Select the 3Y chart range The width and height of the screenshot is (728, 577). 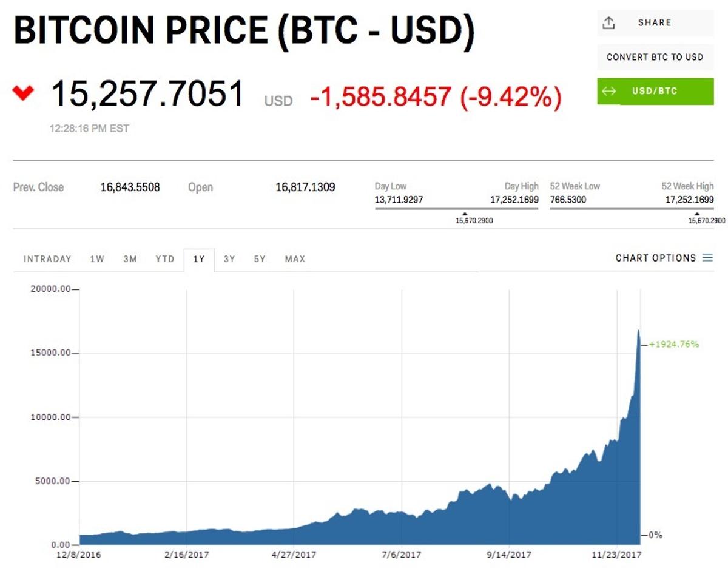click(x=229, y=258)
